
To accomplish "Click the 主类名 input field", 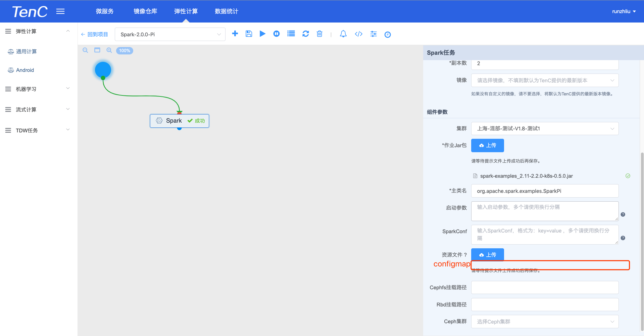I will point(544,191).
